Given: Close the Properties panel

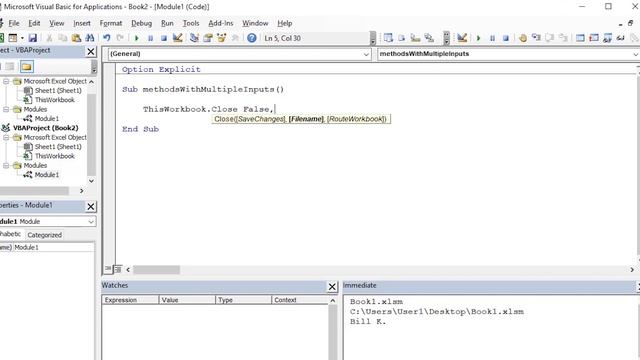Looking at the screenshot, I should (x=91, y=207).
